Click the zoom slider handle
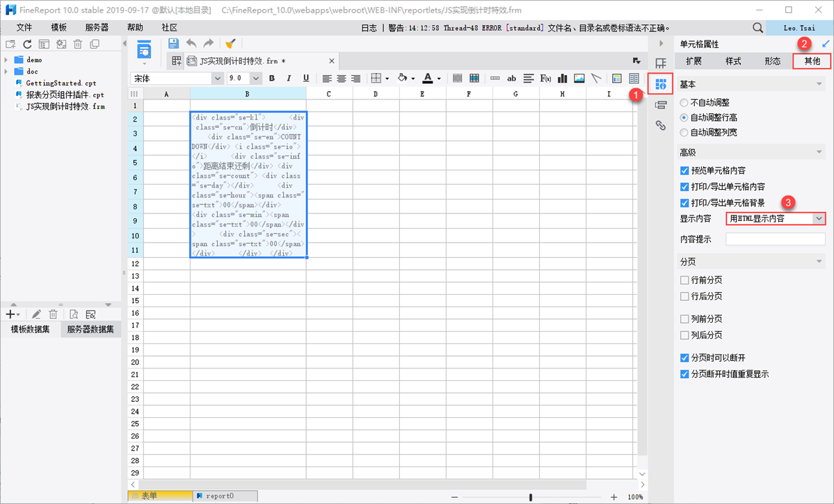Screen dimensions: 834x504 [530, 497]
